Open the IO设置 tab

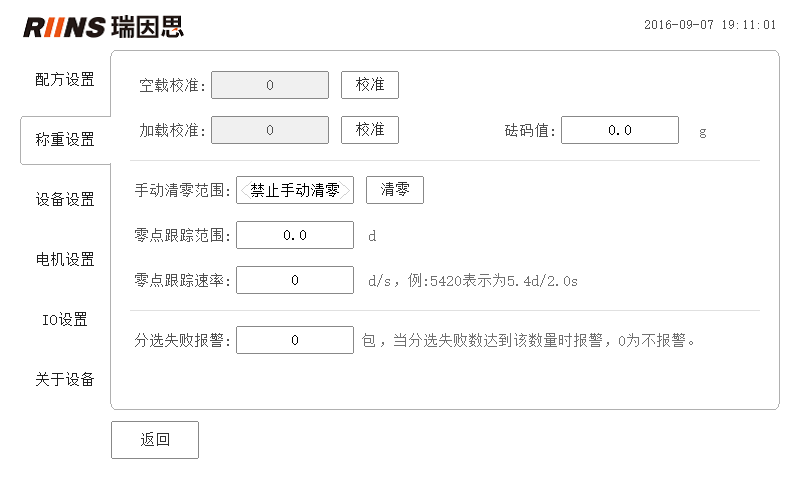pos(65,320)
